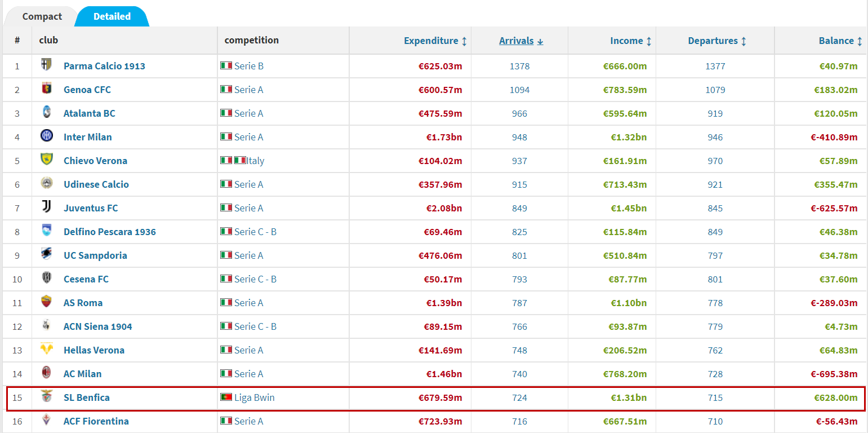
Task: Select Juventus expenditure value €2.08bn
Action: (444, 208)
